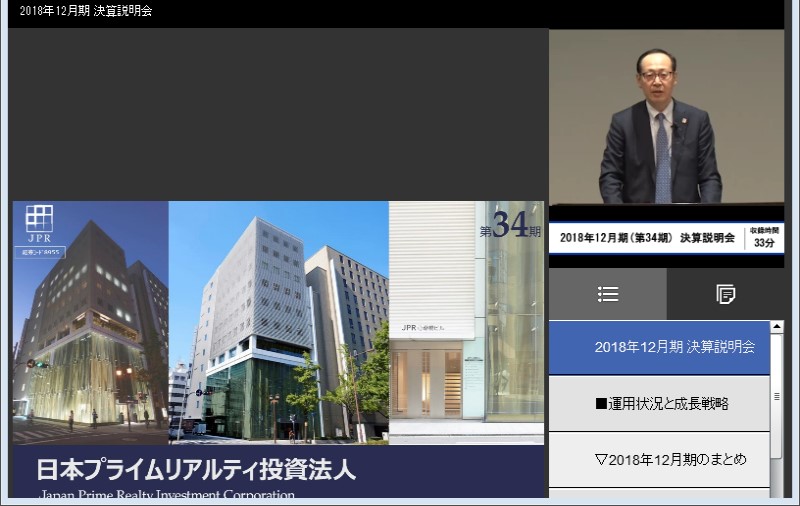Click the presentation slide with building photos
Image resolution: width=800 pixels, height=506 pixels.
click(279, 349)
